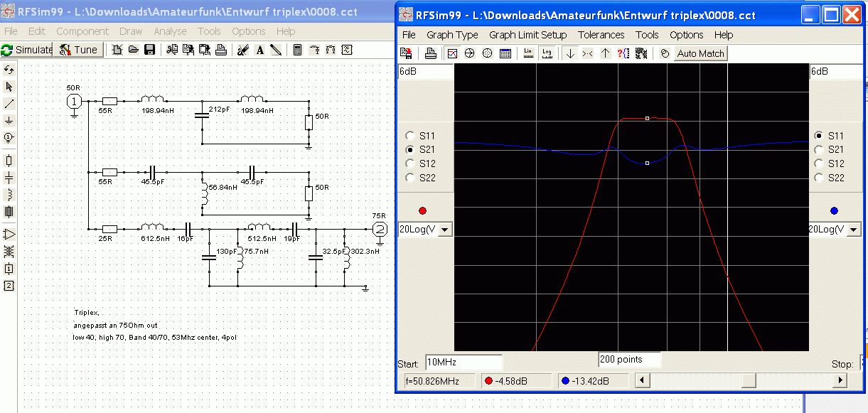Select the left S12 radio button

point(409,163)
